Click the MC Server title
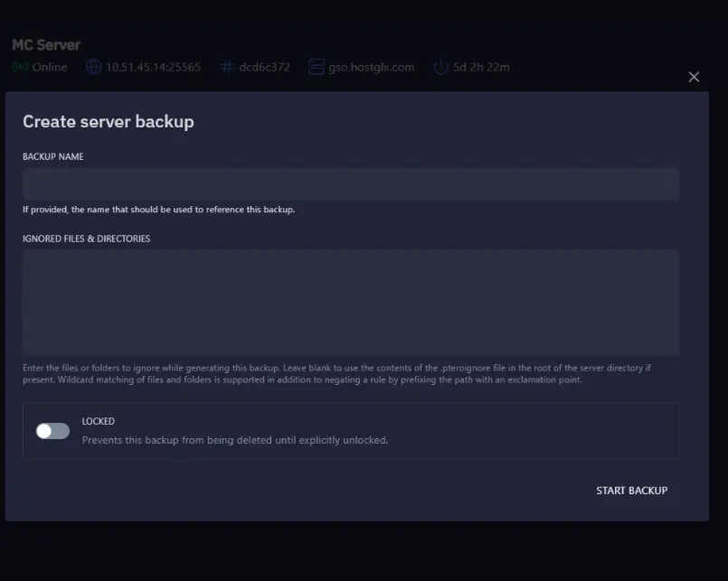Screen dimensions: 728x581 point(46,45)
